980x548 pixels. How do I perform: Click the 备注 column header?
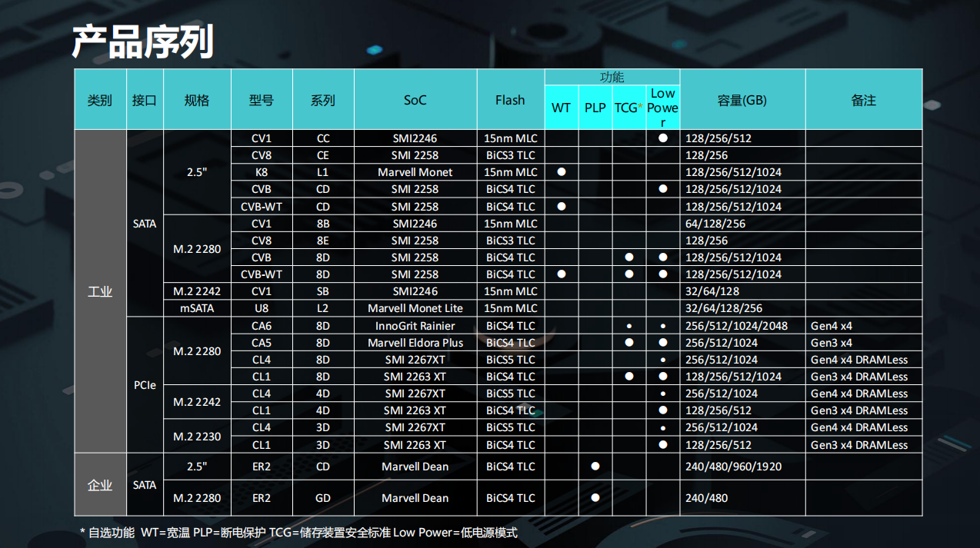tap(864, 100)
